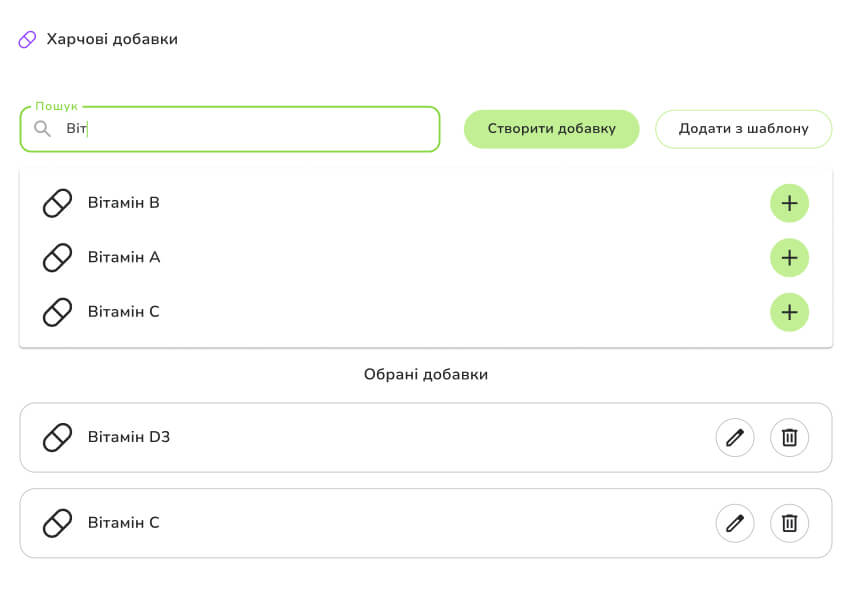Select Вітамін B from search results
Screen dimensions: 852x594
(124, 203)
